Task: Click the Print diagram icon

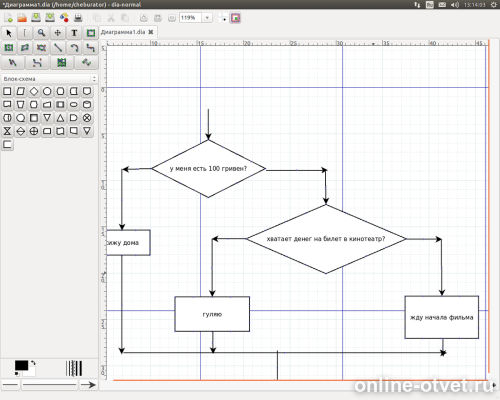Action: (x=78, y=18)
